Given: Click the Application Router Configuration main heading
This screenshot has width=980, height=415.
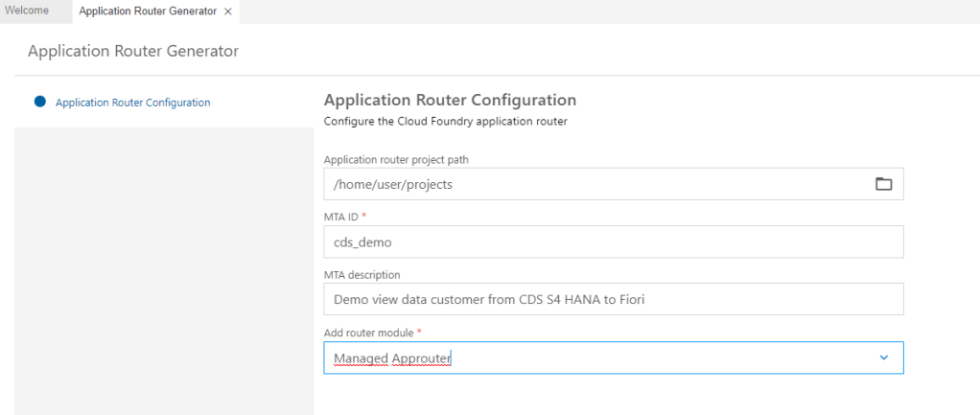Looking at the screenshot, I should (450, 100).
